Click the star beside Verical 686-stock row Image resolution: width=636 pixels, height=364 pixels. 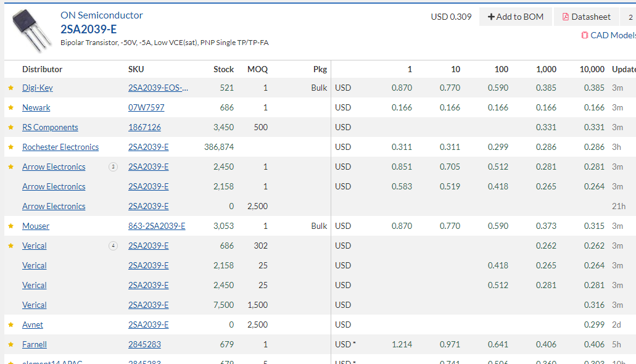pos(11,246)
